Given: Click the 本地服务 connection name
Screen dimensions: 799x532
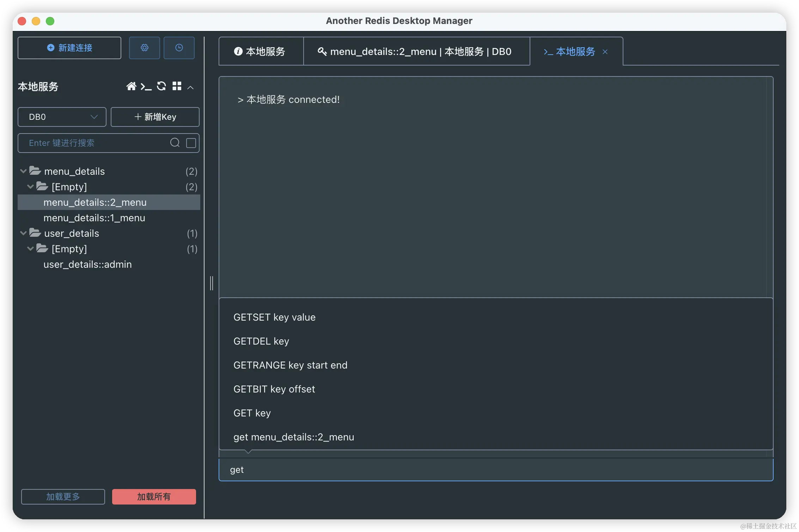Looking at the screenshot, I should [38, 87].
